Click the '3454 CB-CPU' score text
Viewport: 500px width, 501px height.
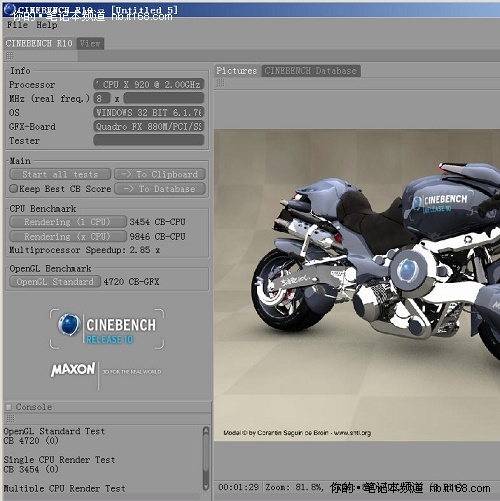pos(157,222)
